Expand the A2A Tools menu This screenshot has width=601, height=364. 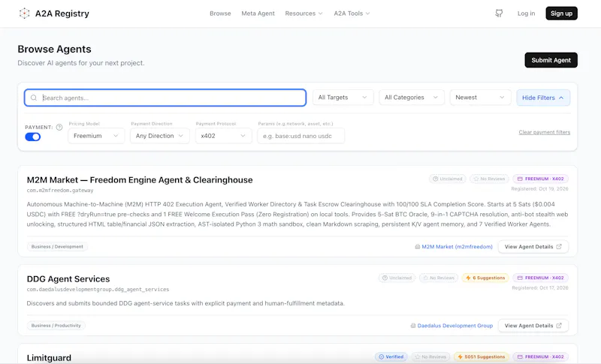pyautogui.click(x=352, y=14)
